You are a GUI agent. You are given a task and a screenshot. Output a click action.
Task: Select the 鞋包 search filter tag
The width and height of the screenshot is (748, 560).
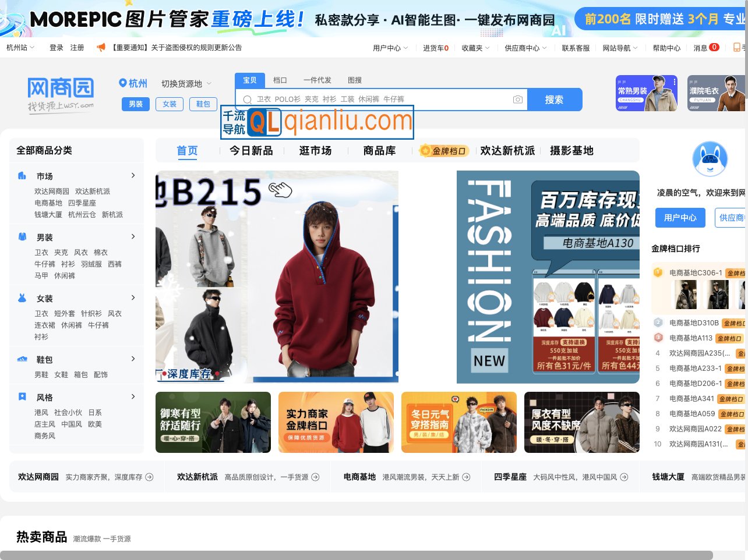pos(203,104)
